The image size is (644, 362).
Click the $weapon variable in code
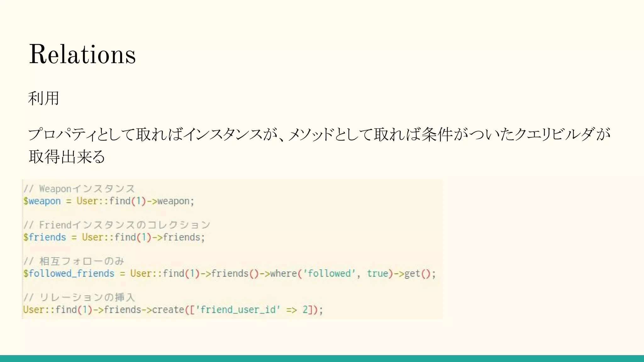tap(42, 201)
